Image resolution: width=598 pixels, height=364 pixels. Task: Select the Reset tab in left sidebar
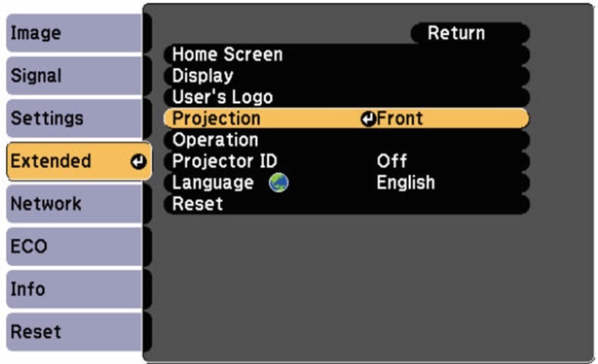pyautogui.click(x=75, y=332)
